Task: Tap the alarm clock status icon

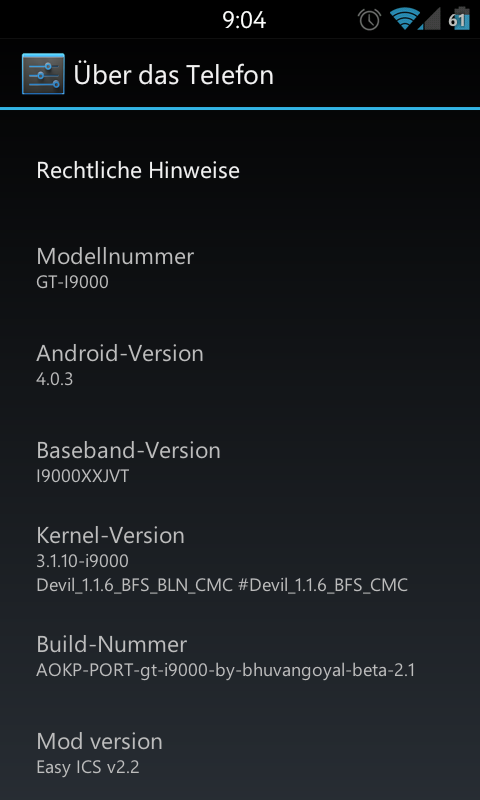Action: 369,20
